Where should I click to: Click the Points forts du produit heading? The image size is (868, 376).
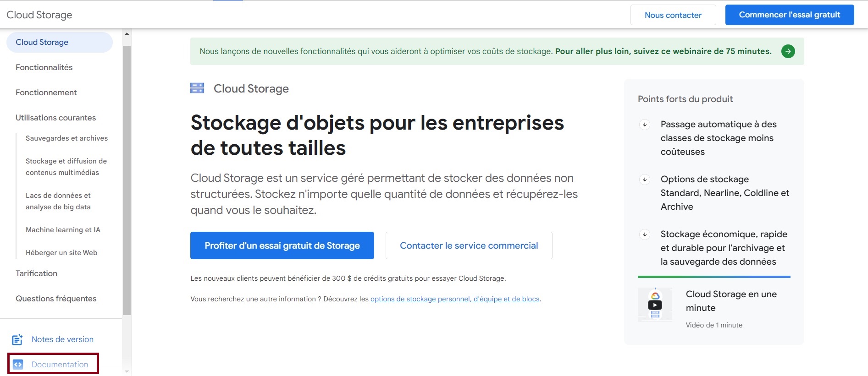tap(685, 99)
